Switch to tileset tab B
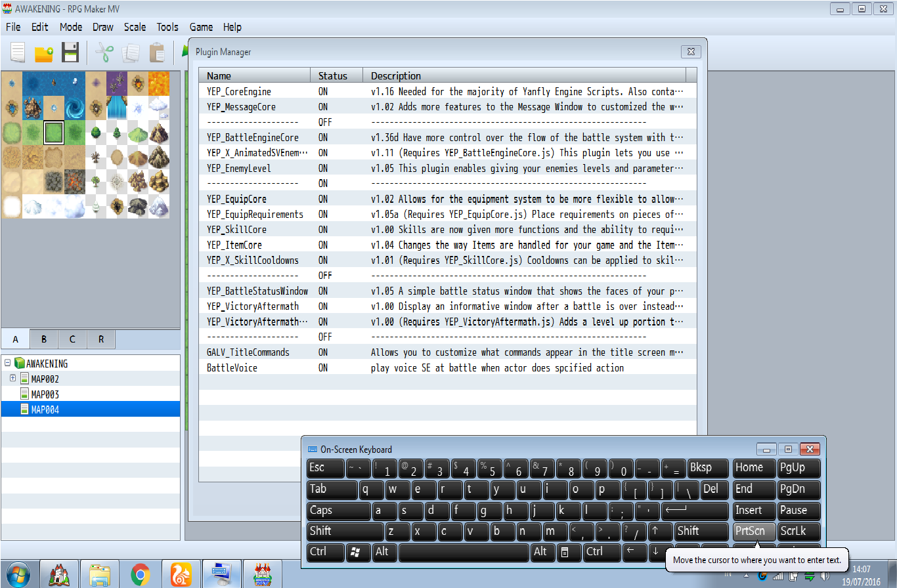 44,339
